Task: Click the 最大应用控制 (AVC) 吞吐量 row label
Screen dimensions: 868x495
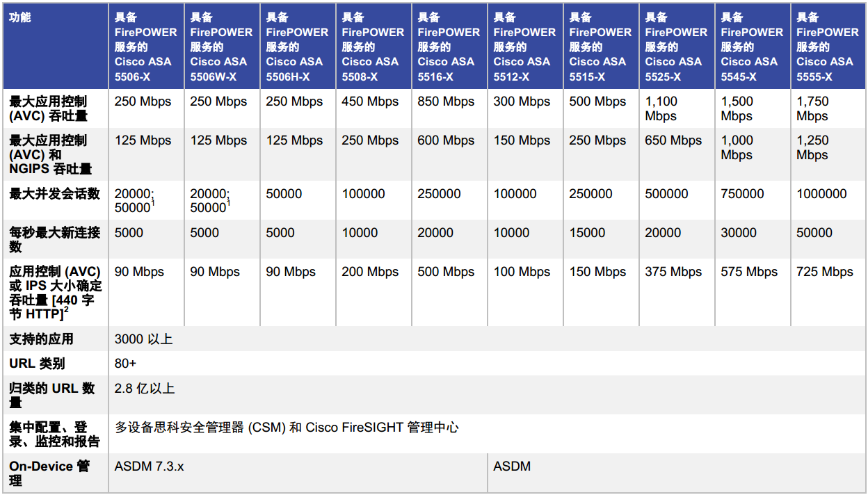Action: coord(48,108)
